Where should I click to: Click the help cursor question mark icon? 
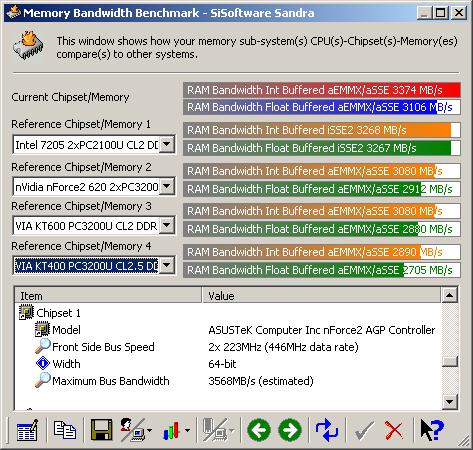click(x=432, y=430)
